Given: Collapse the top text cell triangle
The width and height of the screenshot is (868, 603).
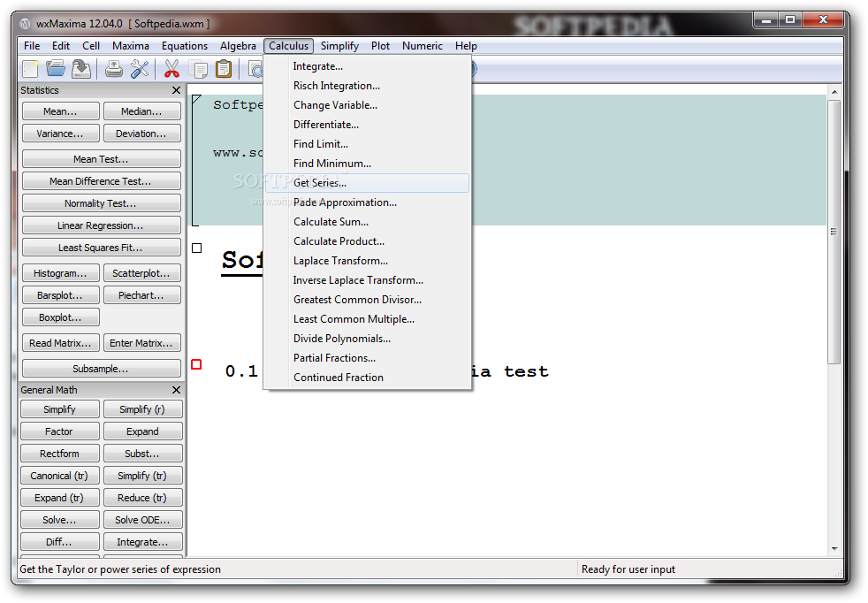Looking at the screenshot, I should [196, 99].
